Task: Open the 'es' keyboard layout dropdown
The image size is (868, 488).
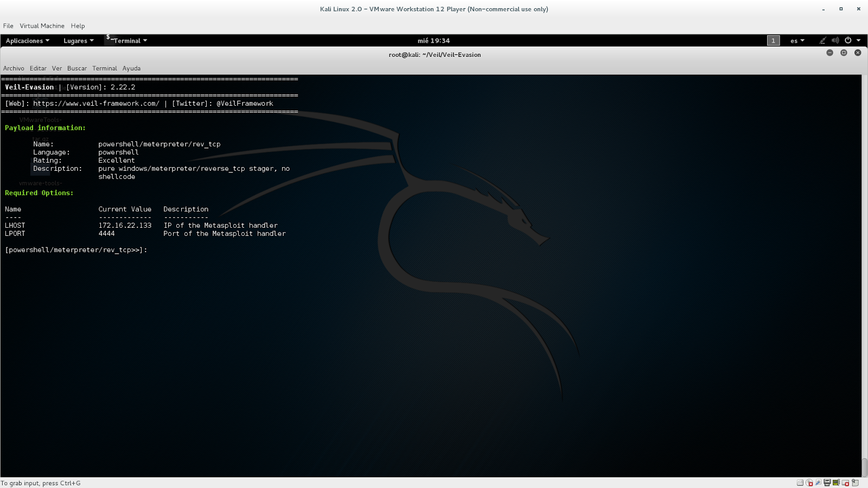Action: (797, 41)
